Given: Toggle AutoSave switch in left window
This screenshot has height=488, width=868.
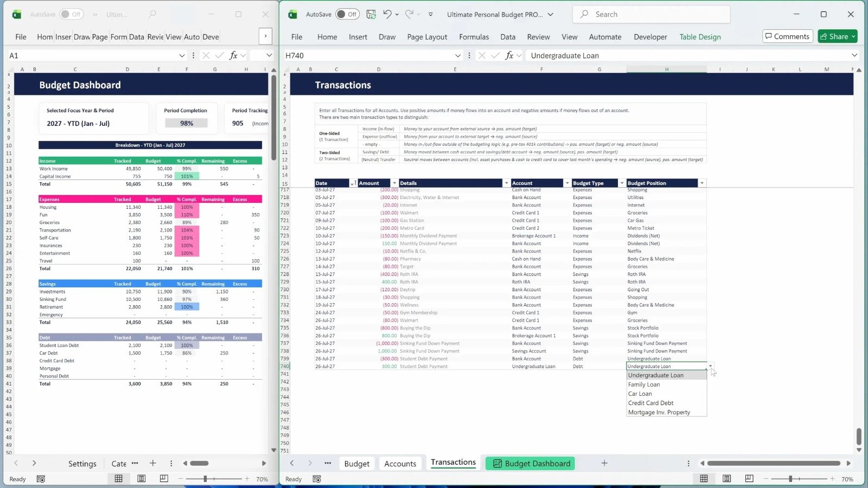Looking at the screenshot, I should 71,15.
